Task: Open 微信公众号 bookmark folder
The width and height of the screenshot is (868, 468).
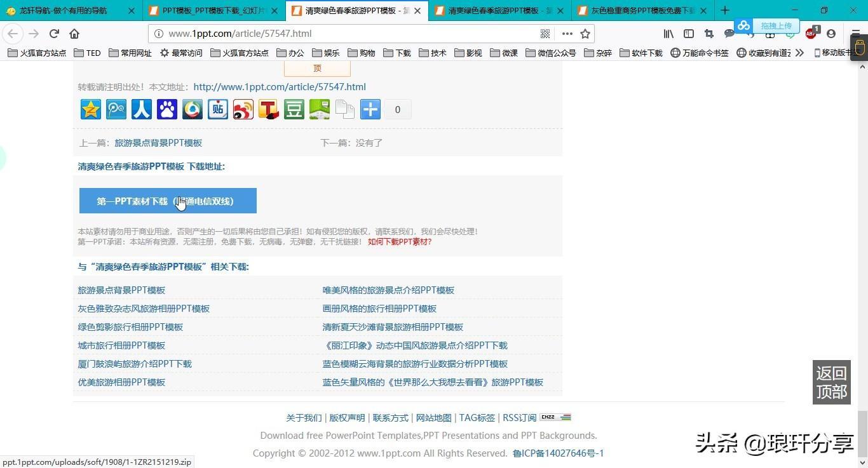Action: 550,53
